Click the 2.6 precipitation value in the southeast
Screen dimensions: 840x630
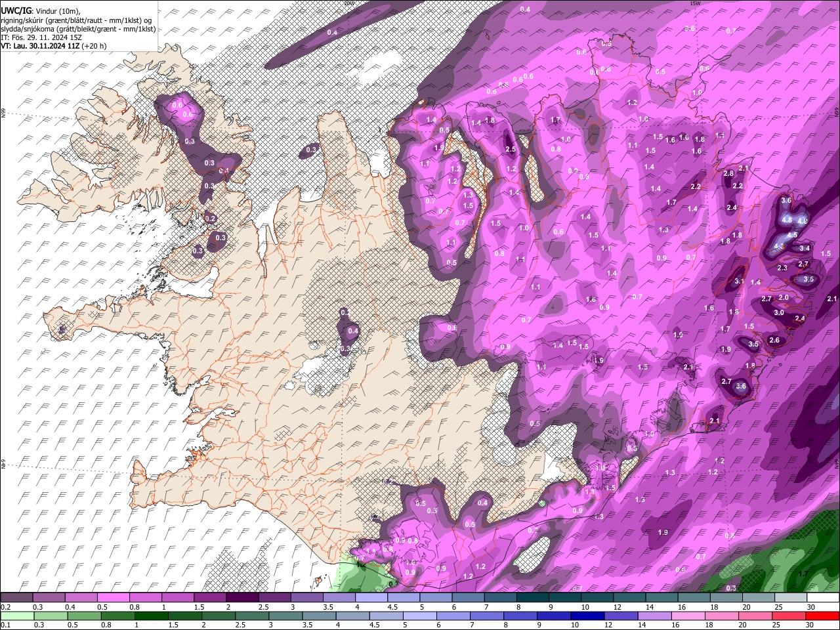(x=774, y=340)
